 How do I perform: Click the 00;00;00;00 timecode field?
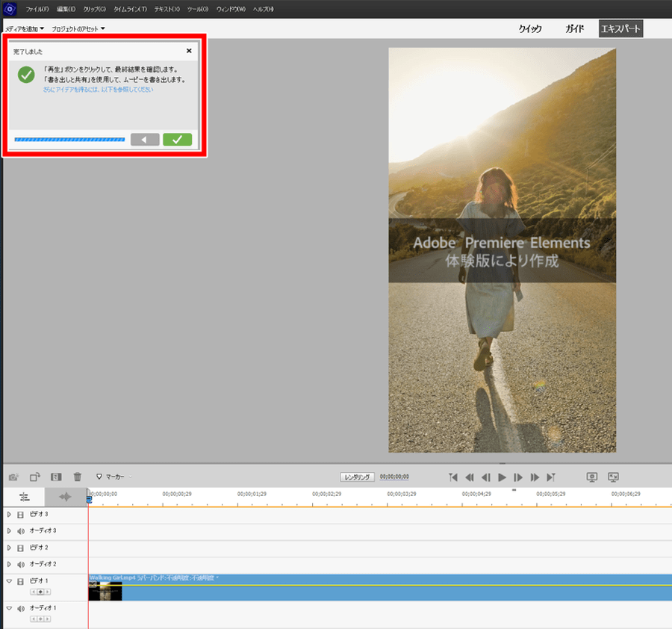coord(394,477)
